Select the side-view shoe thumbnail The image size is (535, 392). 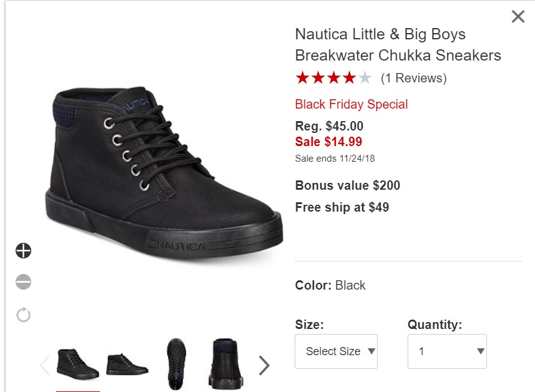click(127, 365)
